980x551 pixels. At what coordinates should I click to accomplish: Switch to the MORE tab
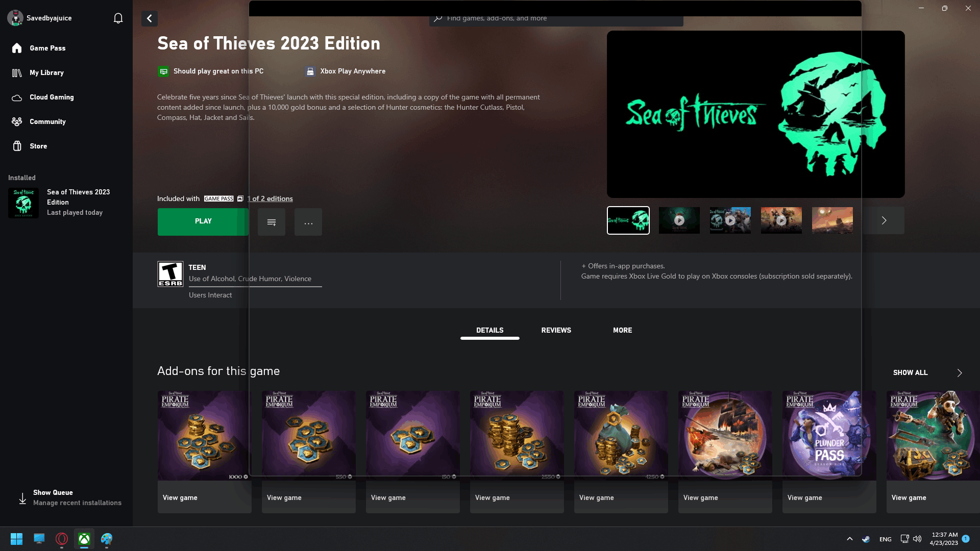click(623, 330)
